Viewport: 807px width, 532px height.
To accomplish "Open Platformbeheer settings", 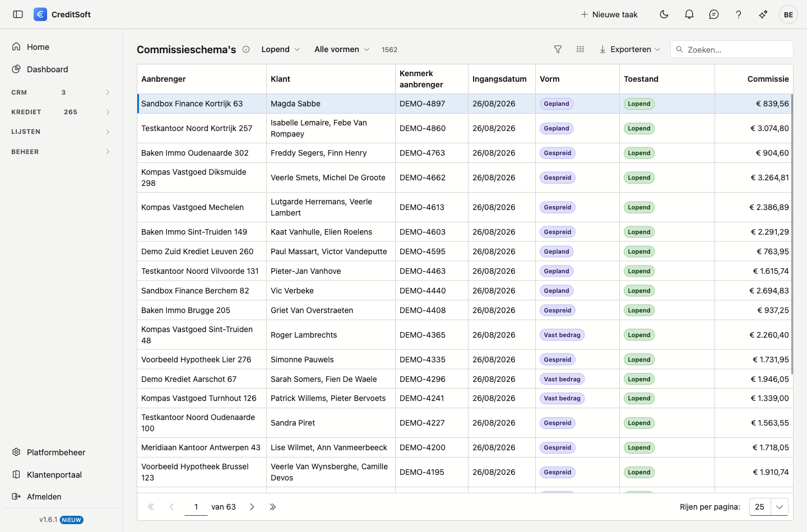I will click(61, 452).
